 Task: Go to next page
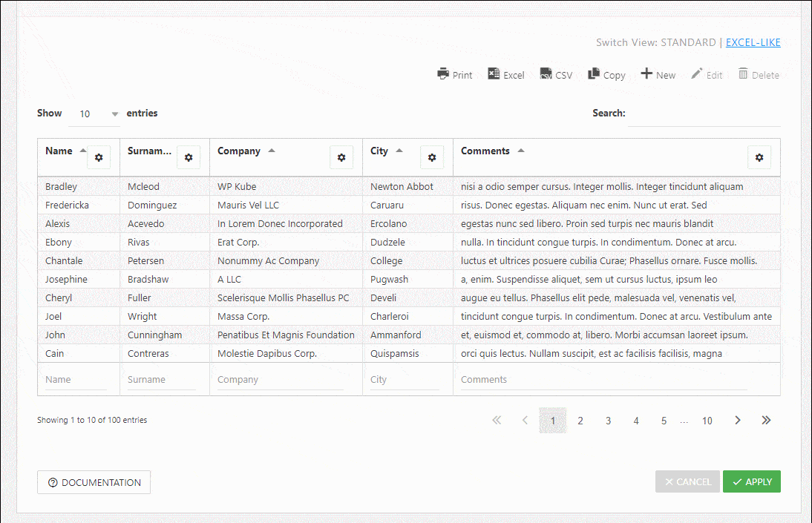[738, 420]
